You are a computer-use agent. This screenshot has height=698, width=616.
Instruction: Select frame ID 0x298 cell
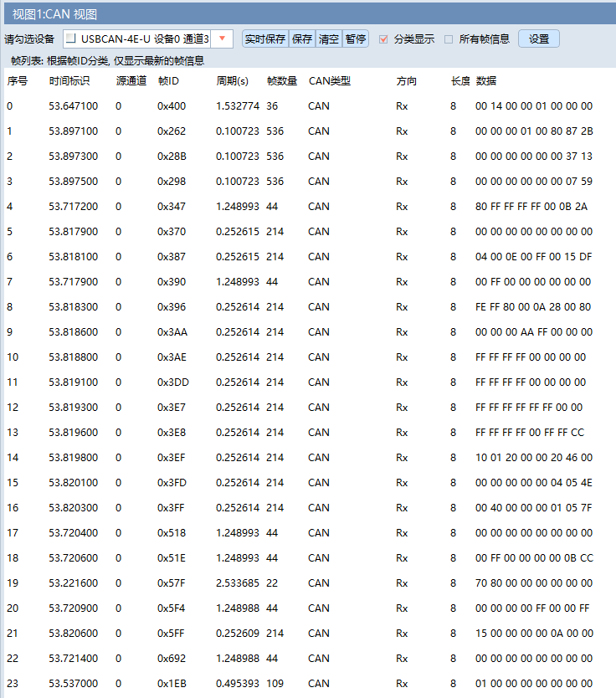(172, 181)
